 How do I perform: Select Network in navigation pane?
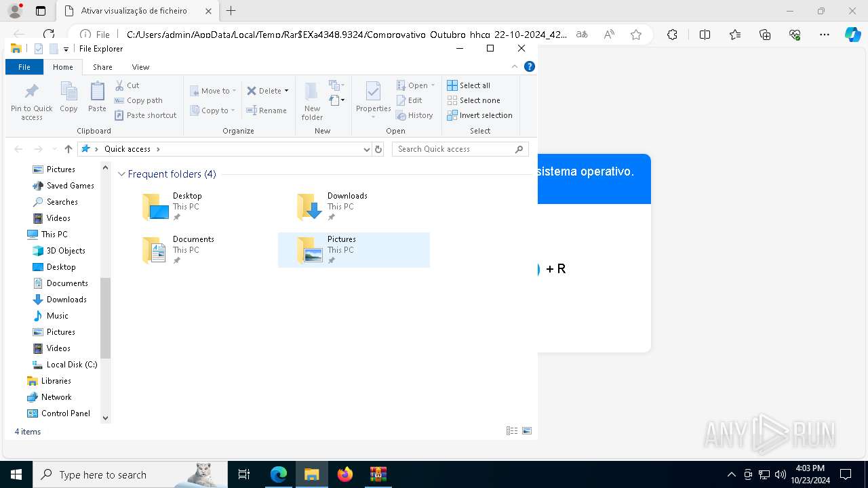tap(50, 397)
